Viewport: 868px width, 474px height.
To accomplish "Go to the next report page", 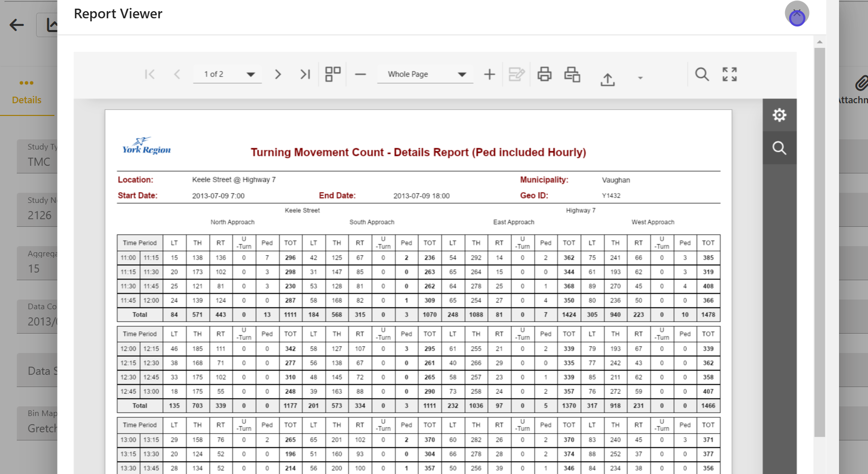I will click(278, 74).
